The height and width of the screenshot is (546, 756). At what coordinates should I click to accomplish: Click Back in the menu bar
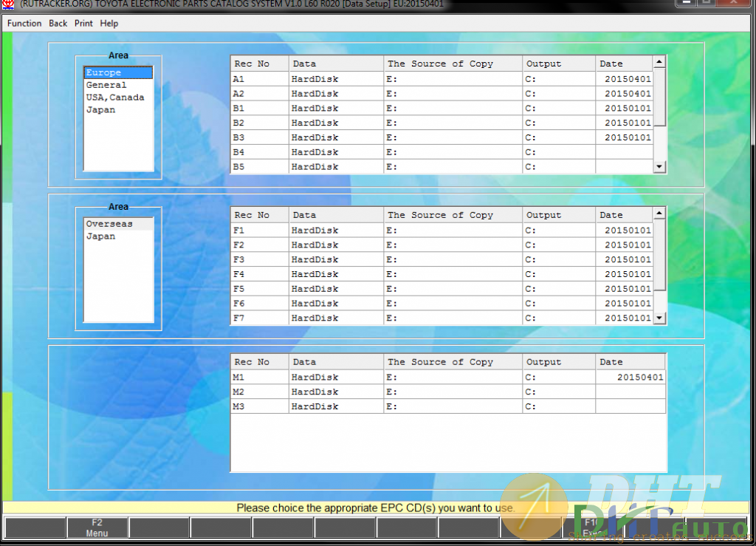click(x=58, y=23)
